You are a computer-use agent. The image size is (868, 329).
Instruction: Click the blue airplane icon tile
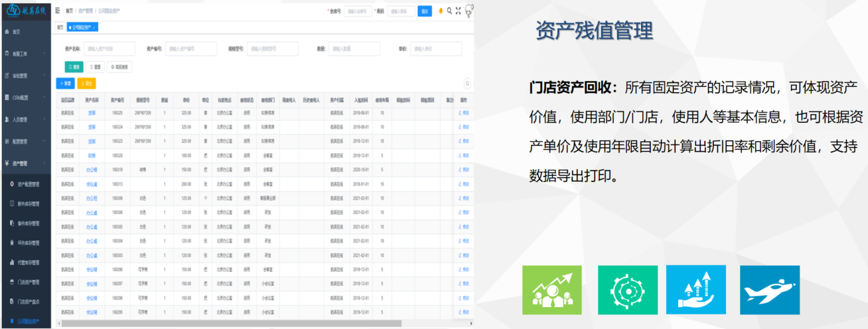click(x=769, y=290)
